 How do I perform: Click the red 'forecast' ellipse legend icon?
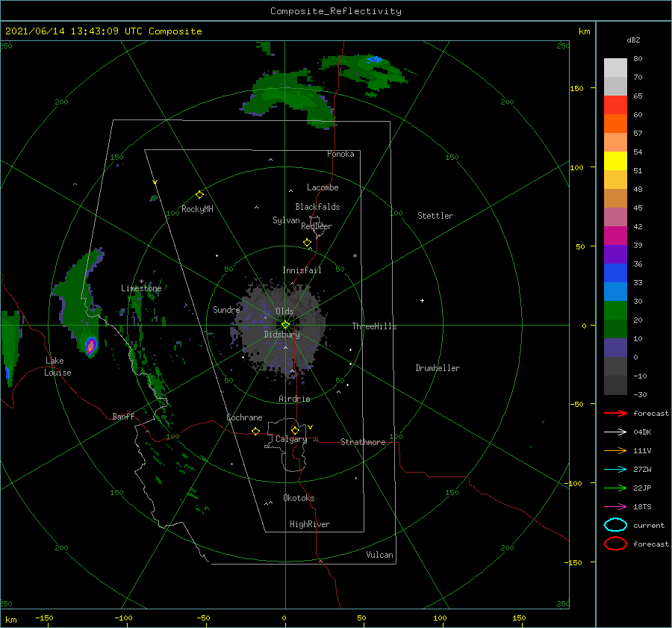(615, 544)
